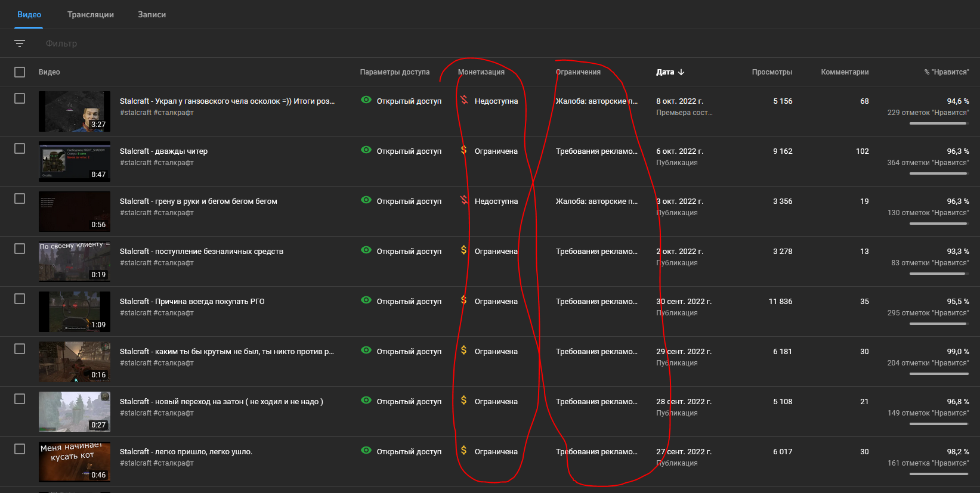Click eye icon for 'Украл у ганзовского' video
The image size is (980, 493).
[366, 100]
